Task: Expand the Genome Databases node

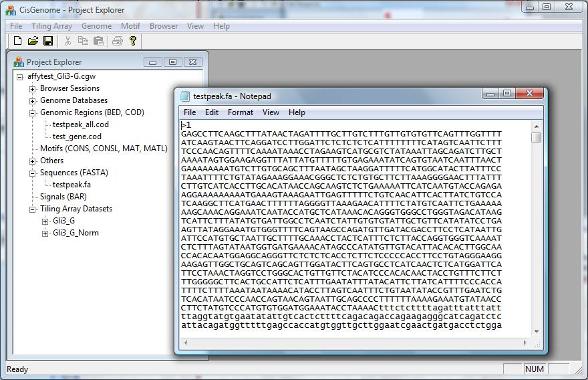Action: [32, 101]
